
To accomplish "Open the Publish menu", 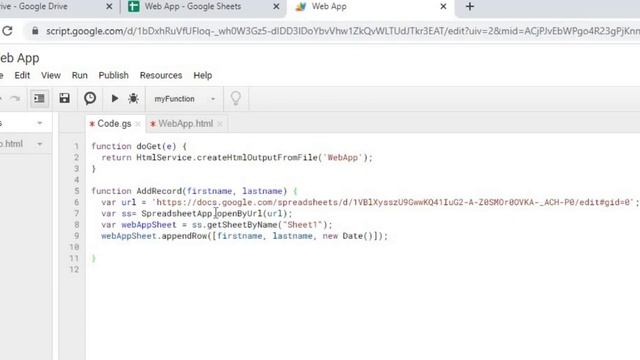I will click(113, 76).
